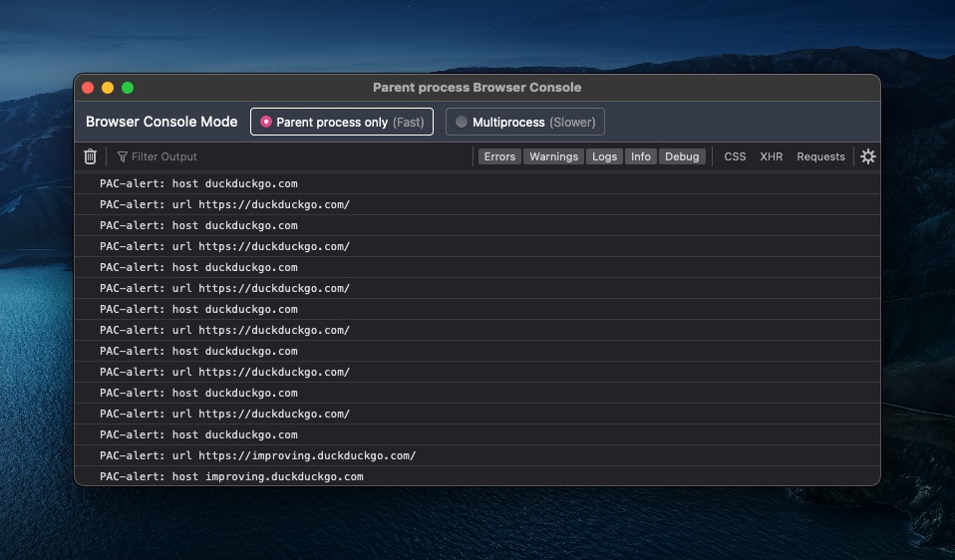This screenshot has width=955, height=560.
Task: Close the Browser Console window
Action: click(88, 88)
